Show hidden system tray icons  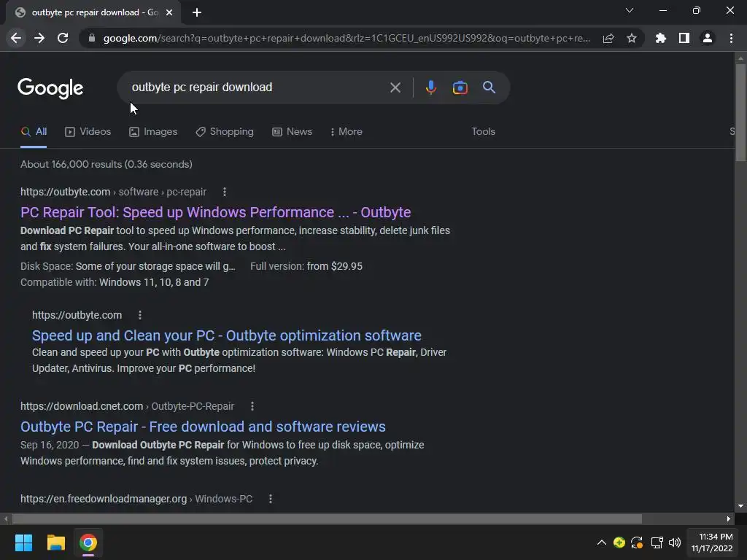[x=601, y=542]
